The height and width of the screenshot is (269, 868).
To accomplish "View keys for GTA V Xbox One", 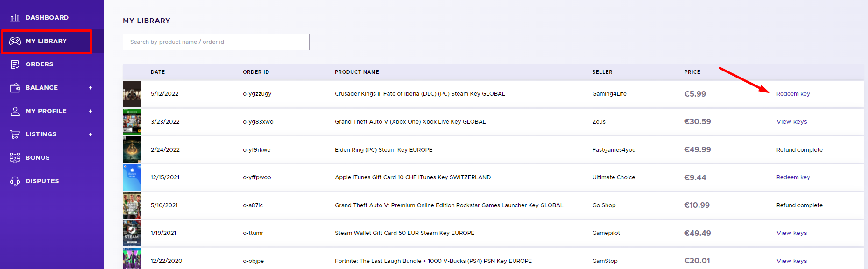I will [x=791, y=122].
